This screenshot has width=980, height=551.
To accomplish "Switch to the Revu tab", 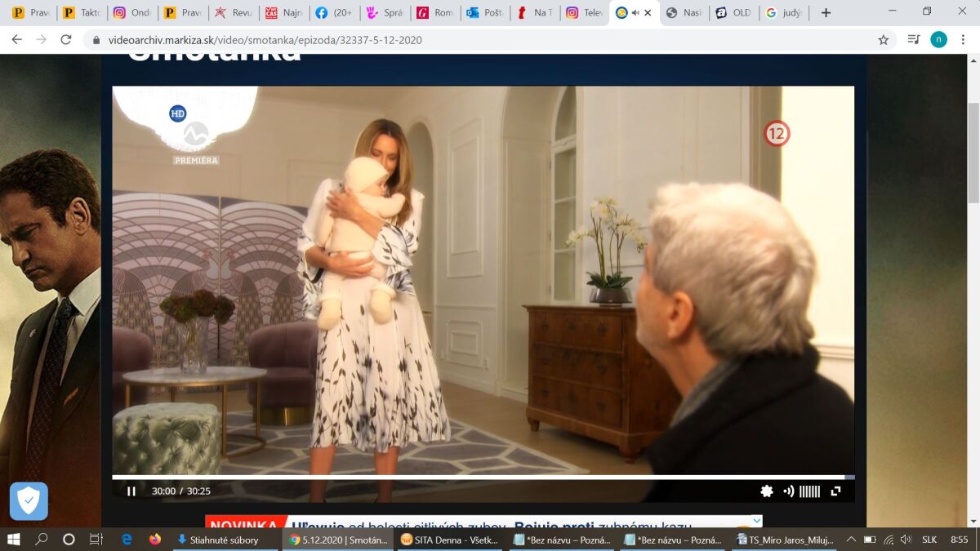I will click(233, 13).
